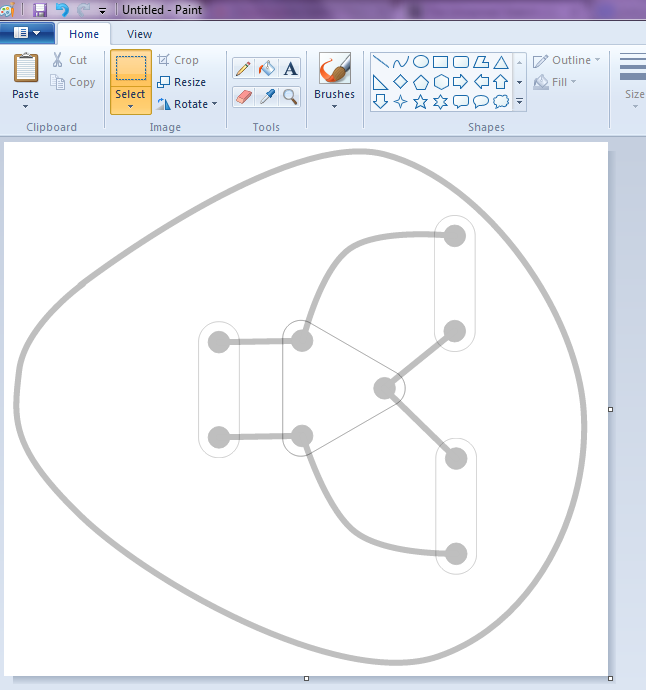Click the canvas bottom-edge resize handle
The width and height of the screenshot is (646, 690).
[x=306, y=678]
